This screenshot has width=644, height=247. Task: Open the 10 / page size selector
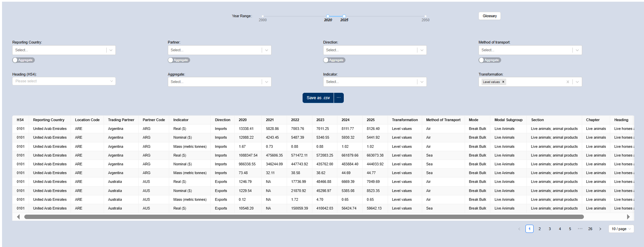pos(621,229)
